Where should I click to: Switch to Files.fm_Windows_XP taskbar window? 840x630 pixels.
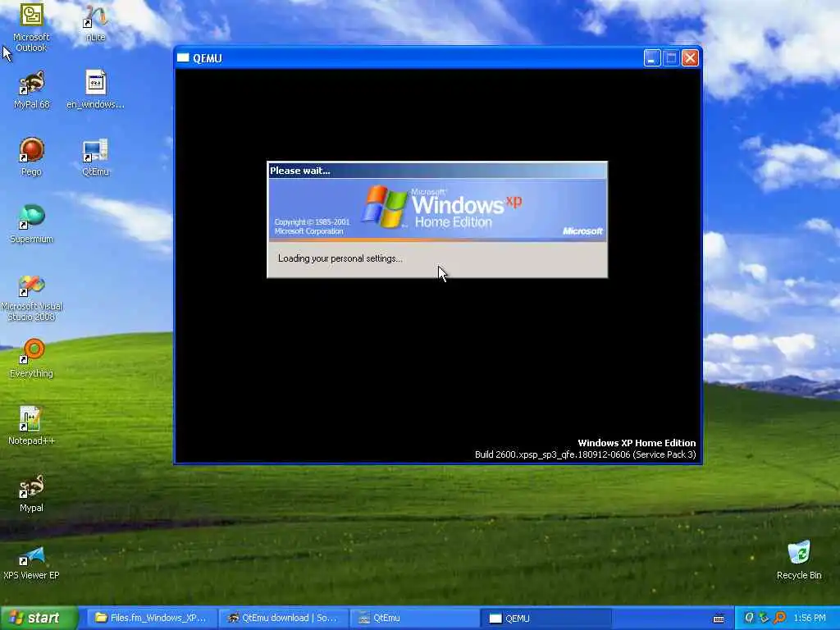[151, 618]
